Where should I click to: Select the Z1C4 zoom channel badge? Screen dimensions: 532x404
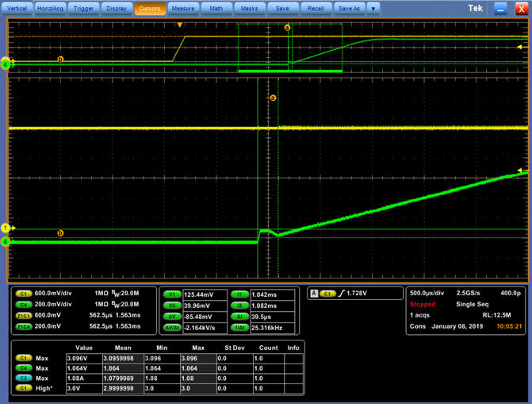tap(24, 327)
